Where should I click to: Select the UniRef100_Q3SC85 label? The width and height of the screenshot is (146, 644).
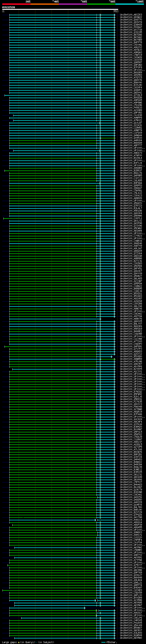point(131,32)
